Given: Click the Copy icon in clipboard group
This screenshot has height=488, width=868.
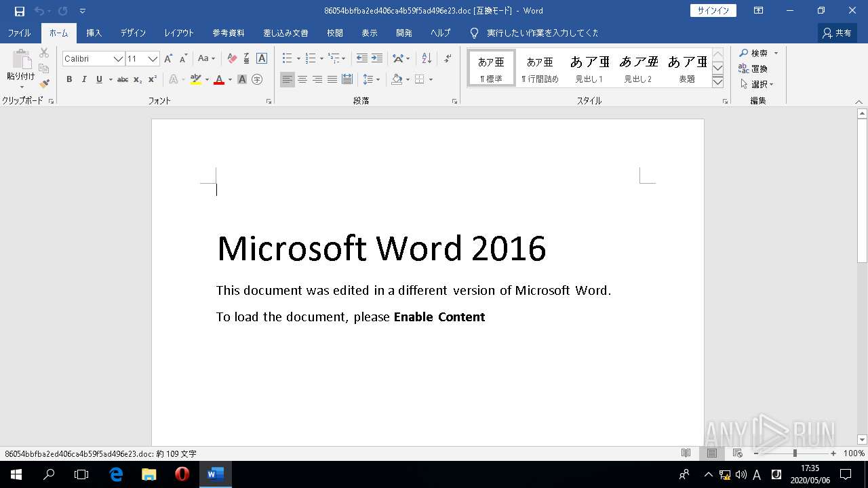Looking at the screenshot, I should click(44, 68).
